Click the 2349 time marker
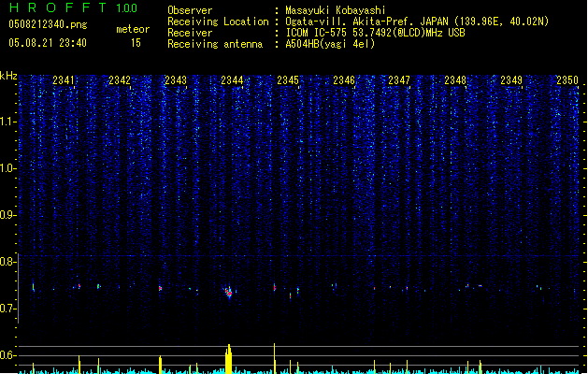 click(511, 80)
